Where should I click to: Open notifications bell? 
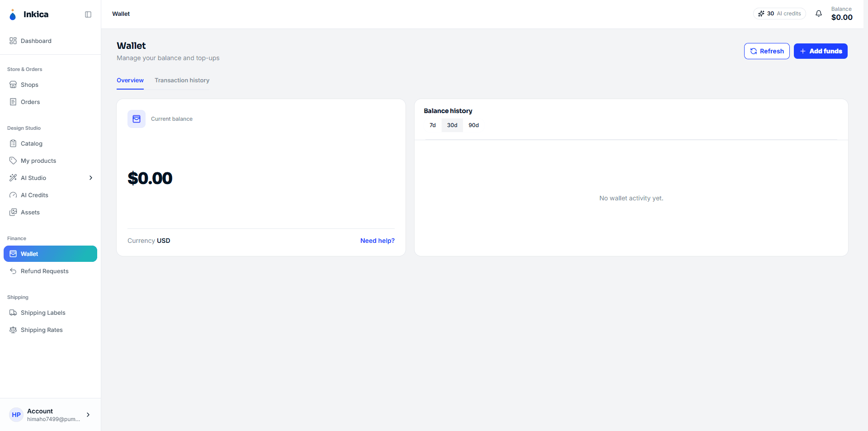pyautogui.click(x=819, y=14)
